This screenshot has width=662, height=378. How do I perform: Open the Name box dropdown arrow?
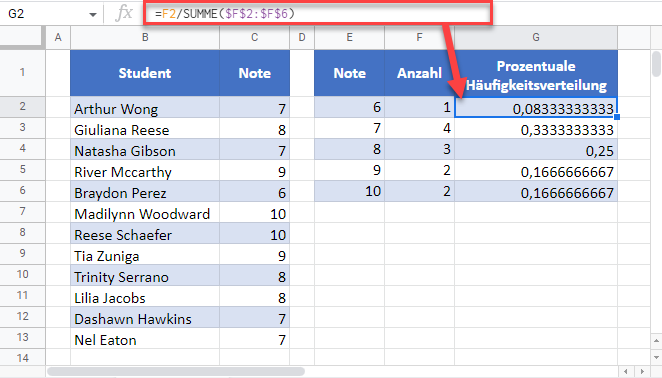point(93,15)
